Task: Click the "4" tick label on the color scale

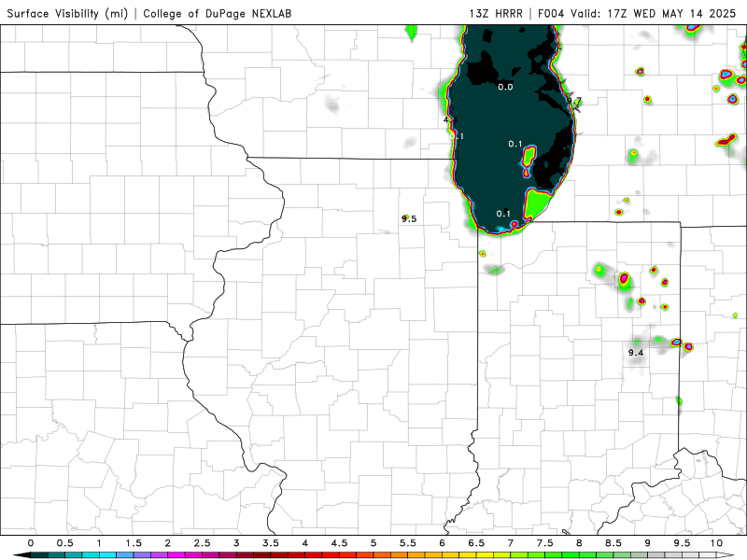Action: (x=305, y=543)
